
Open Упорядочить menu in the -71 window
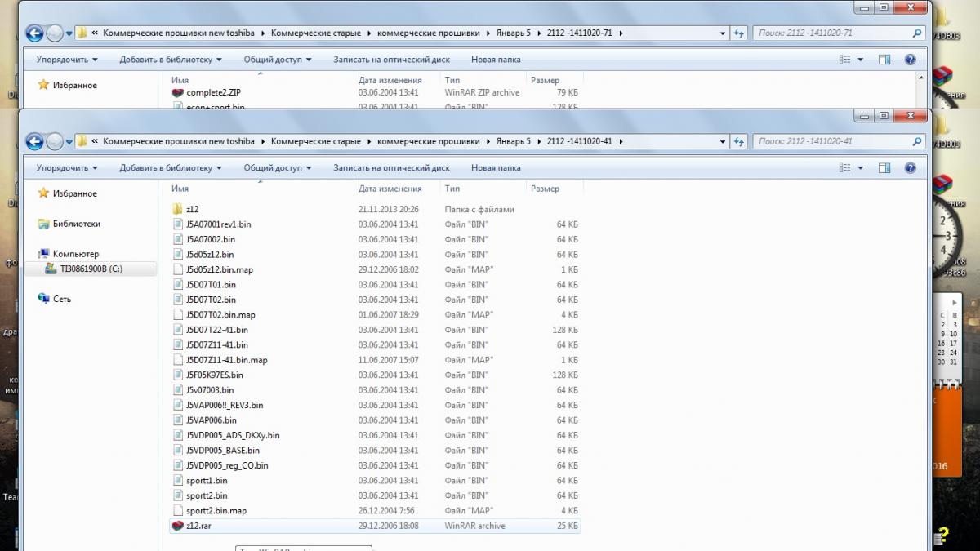click(x=66, y=60)
